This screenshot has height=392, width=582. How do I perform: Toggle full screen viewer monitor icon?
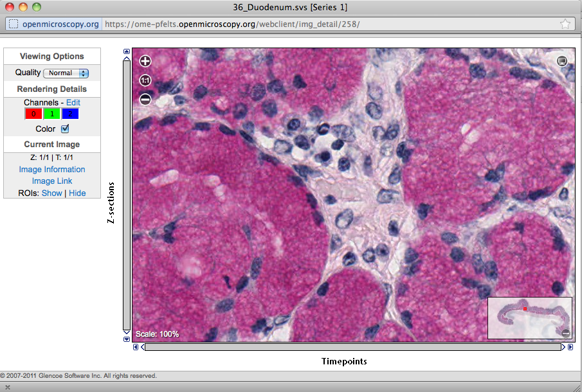click(562, 61)
